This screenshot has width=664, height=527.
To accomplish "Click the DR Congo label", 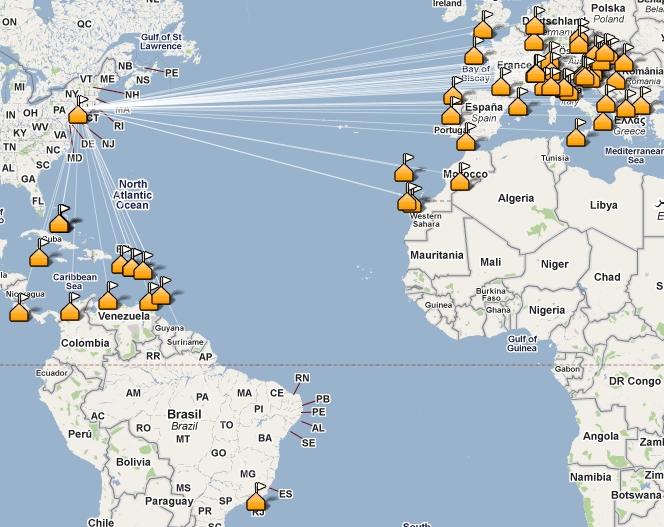I will pyautogui.click(x=634, y=381).
